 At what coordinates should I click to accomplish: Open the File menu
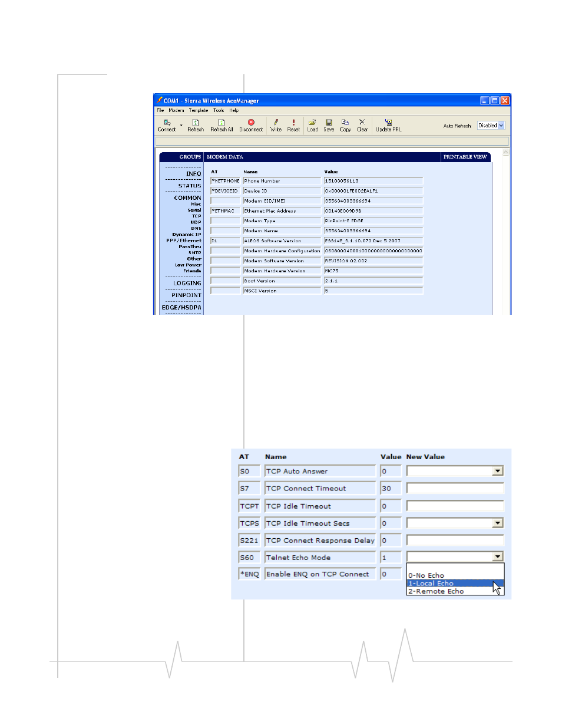[160, 110]
